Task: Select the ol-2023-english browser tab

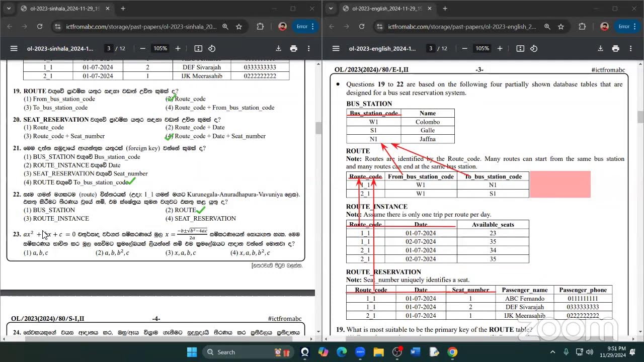Action: pyautogui.click(x=387, y=9)
